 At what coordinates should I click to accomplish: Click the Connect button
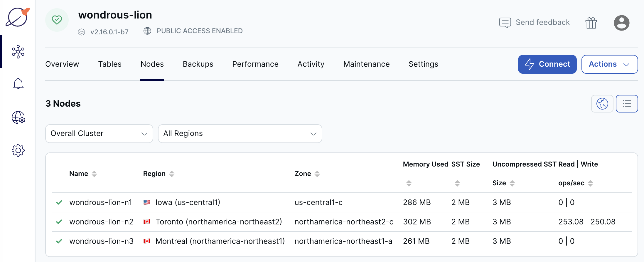[x=547, y=64]
